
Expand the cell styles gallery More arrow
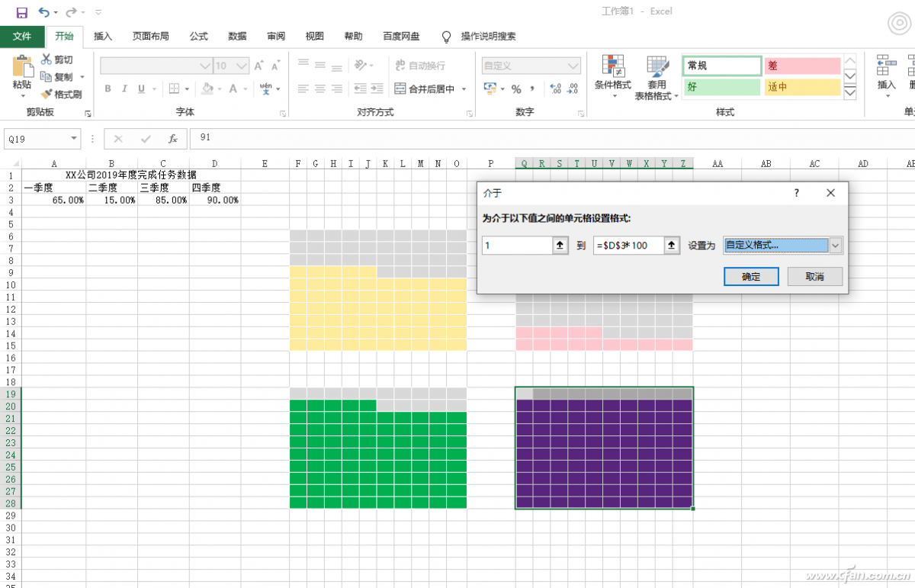pyautogui.click(x=850, y=92)
